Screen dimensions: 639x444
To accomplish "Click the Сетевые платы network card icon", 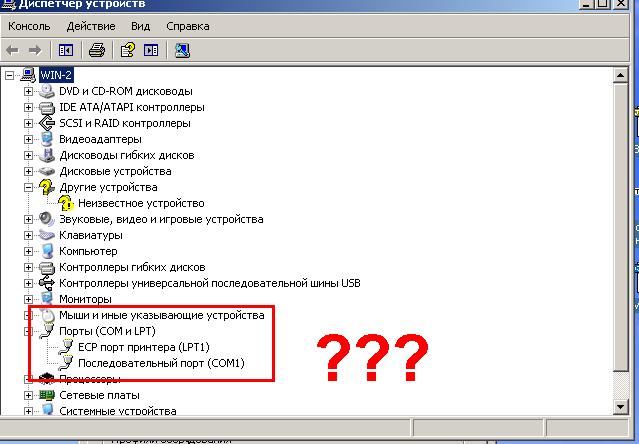I will (x=46, y=395).
